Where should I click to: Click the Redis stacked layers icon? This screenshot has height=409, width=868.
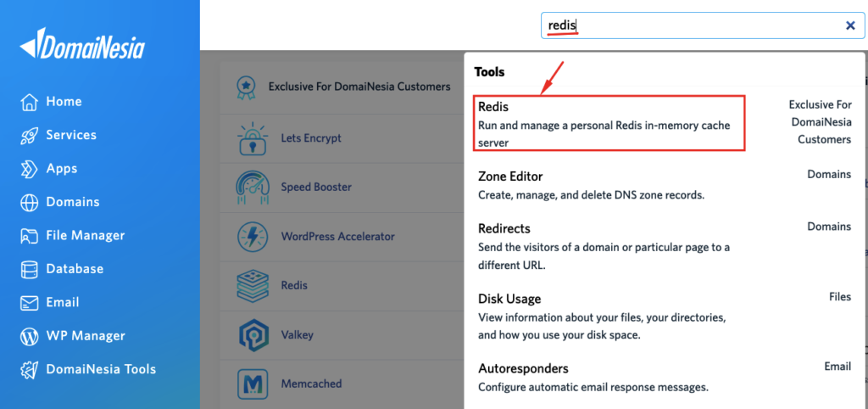[253, 285]
